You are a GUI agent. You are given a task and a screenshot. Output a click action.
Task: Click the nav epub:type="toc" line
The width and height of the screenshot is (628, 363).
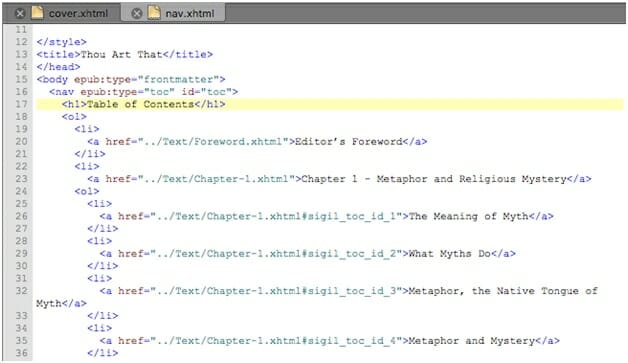point(143,92)
